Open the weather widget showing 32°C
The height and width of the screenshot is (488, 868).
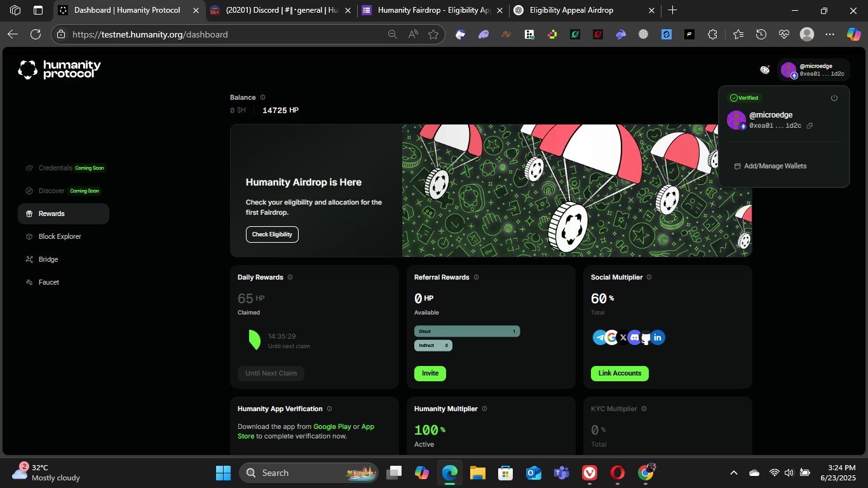click(46, 473)
